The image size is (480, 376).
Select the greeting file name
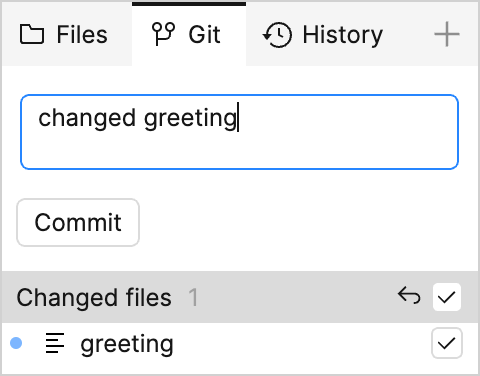(127, 344)
